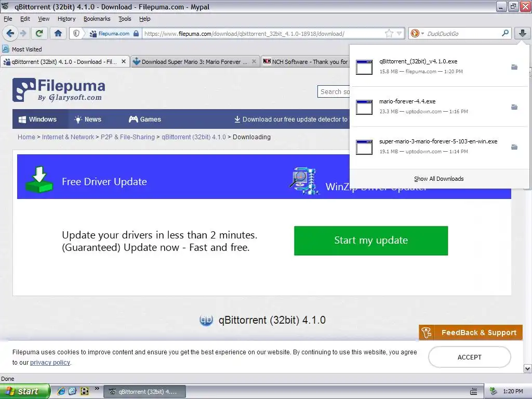
Task: Click qBittorrent (32bit) 4.1.0 breadcrumb link
Action: click(x=193, y=137)
